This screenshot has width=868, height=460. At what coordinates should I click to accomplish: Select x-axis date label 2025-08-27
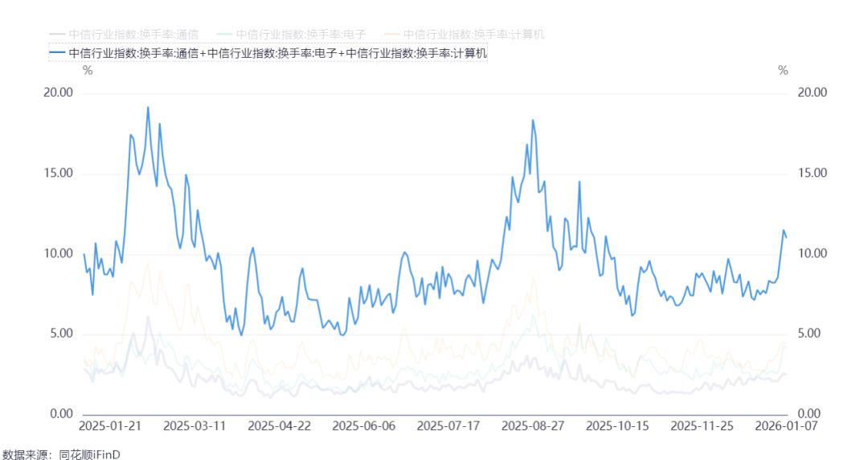coord(533,426)
